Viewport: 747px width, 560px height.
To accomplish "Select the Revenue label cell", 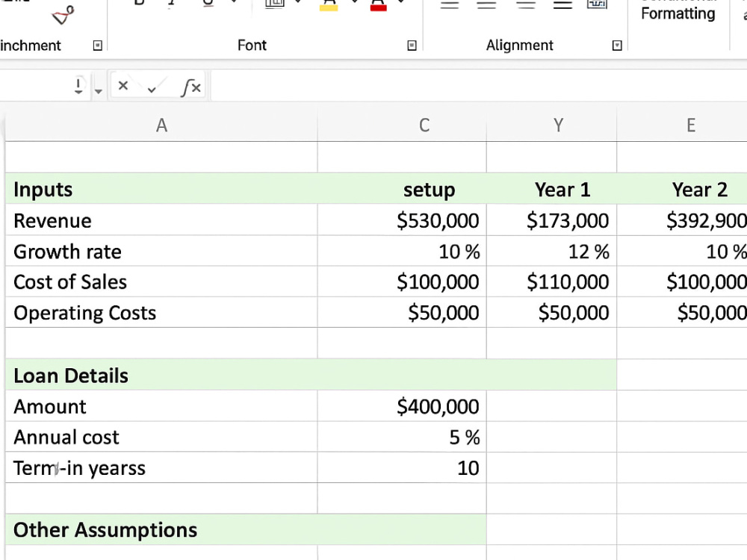I will tap(161, 220).
